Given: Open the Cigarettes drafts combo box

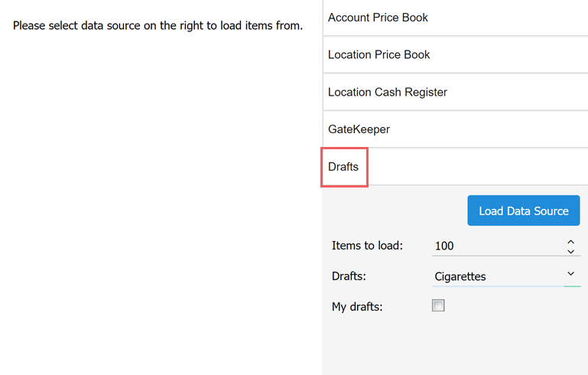Looking at the screenshot, I should coord(506,276).
